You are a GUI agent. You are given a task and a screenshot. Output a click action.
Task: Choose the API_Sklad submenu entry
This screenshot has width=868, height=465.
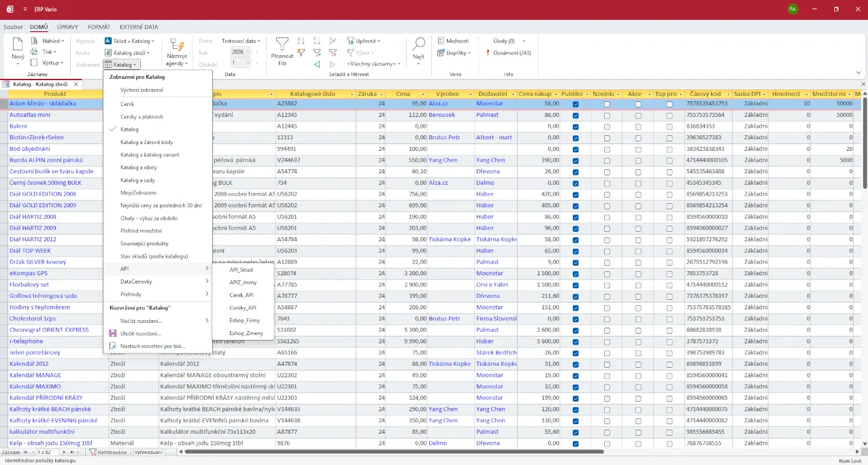(241, 270)
